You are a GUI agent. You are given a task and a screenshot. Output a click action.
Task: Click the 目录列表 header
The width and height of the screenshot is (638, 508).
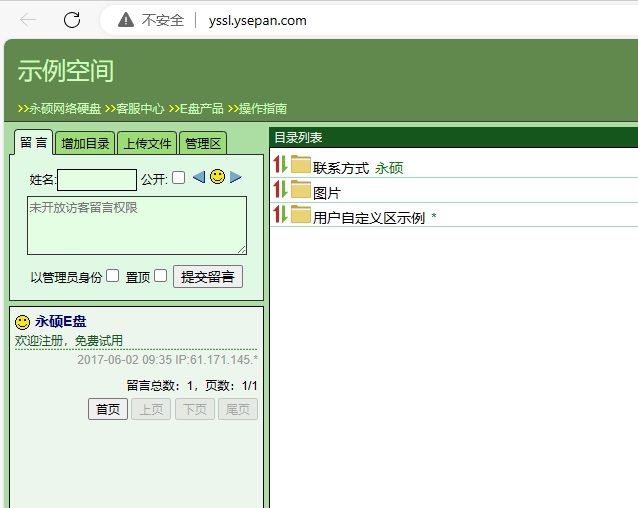point(298,137)
